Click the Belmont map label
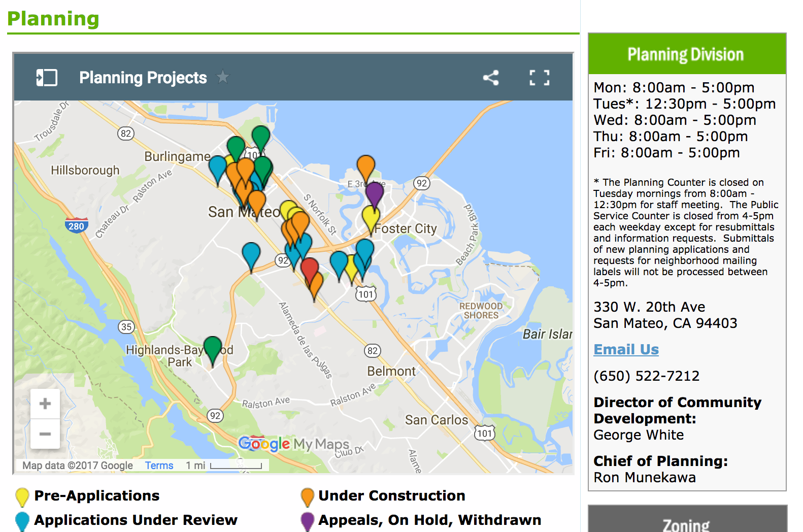 click(x=391, y=371)
